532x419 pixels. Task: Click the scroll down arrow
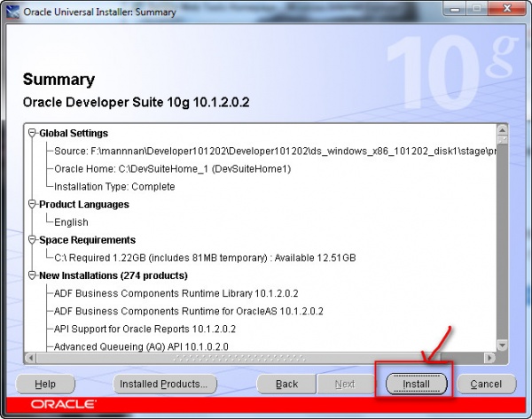tap(502, 345)
